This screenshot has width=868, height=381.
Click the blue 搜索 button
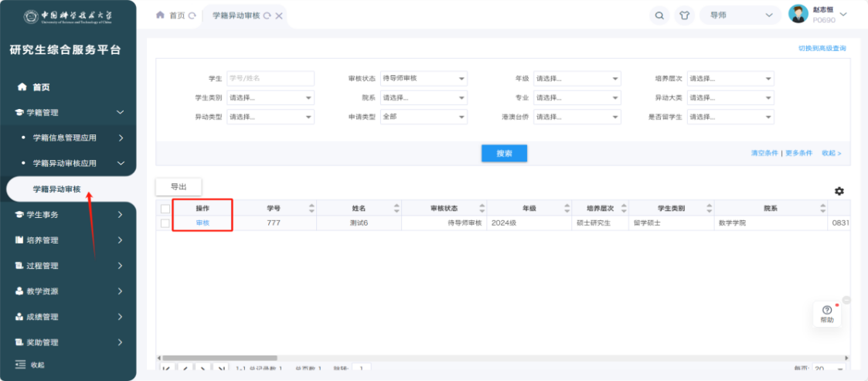(504, 153)
